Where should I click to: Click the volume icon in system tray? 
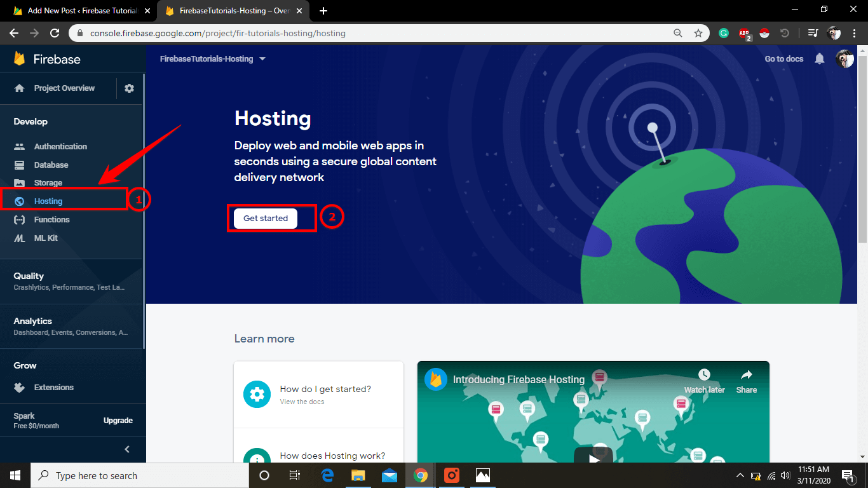coord(786,475)
